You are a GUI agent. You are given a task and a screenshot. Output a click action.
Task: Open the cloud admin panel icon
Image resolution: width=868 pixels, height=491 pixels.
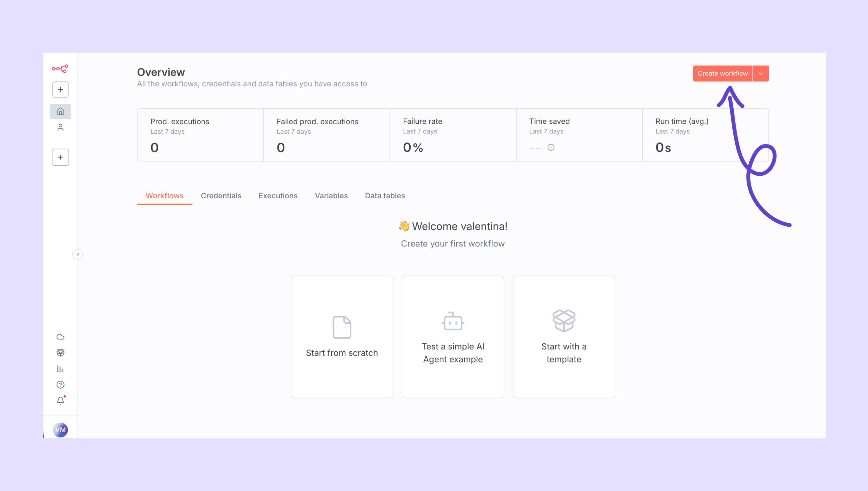point(60,337)
